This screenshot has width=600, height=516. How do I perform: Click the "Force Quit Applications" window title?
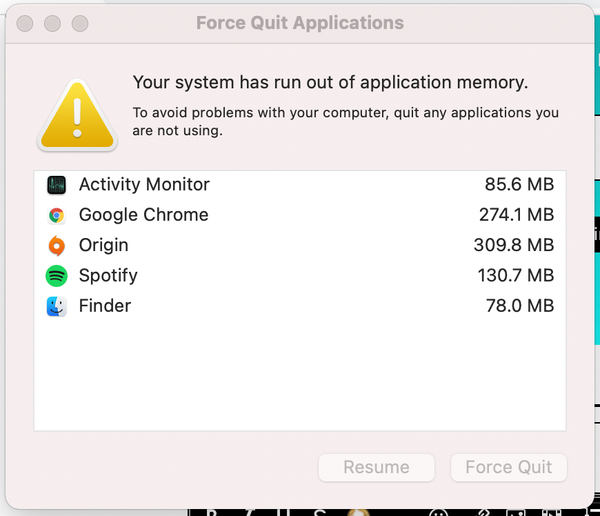[x=300, y=23]
